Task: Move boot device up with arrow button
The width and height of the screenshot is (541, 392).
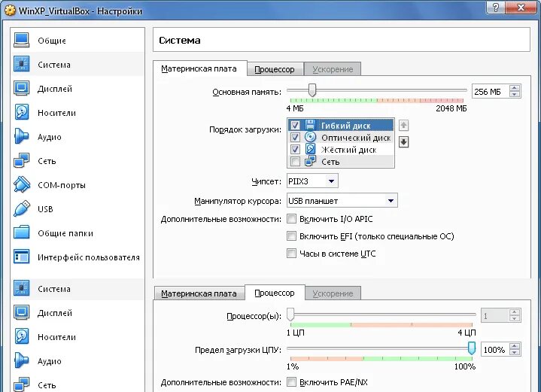Action: pyautogui.click(x=403, y=125)
